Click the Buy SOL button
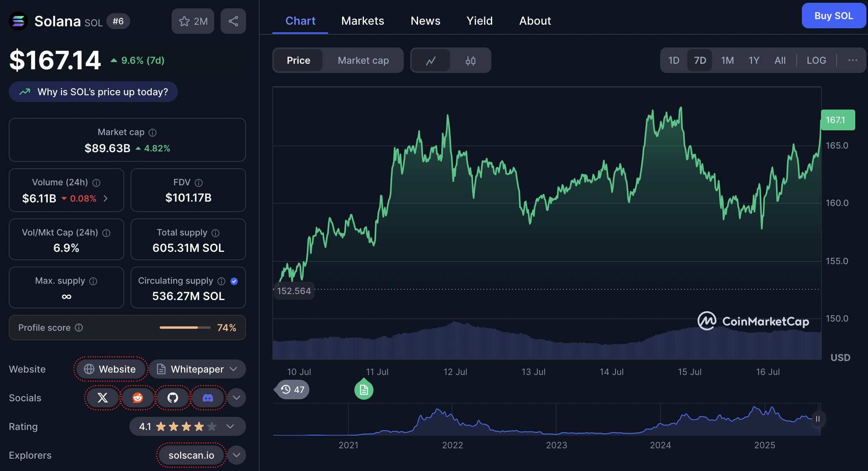Viewport: 868px width, 471px height. pos(833,16)
